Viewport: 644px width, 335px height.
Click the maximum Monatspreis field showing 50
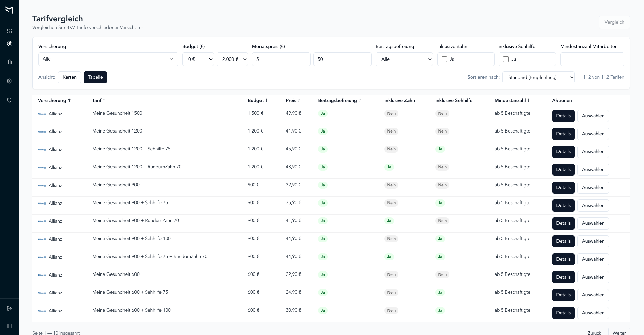342,59
